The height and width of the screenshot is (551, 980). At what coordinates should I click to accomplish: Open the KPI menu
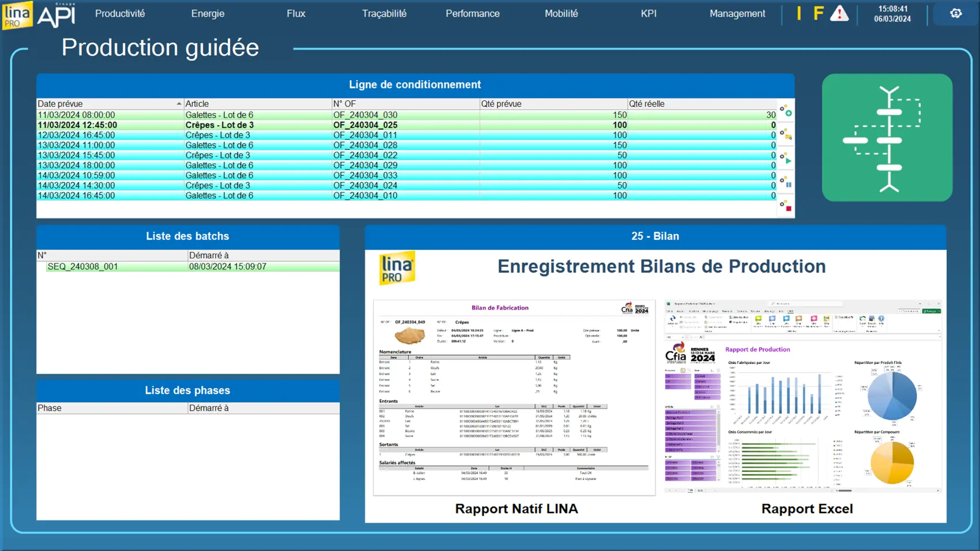click(649, 14)
